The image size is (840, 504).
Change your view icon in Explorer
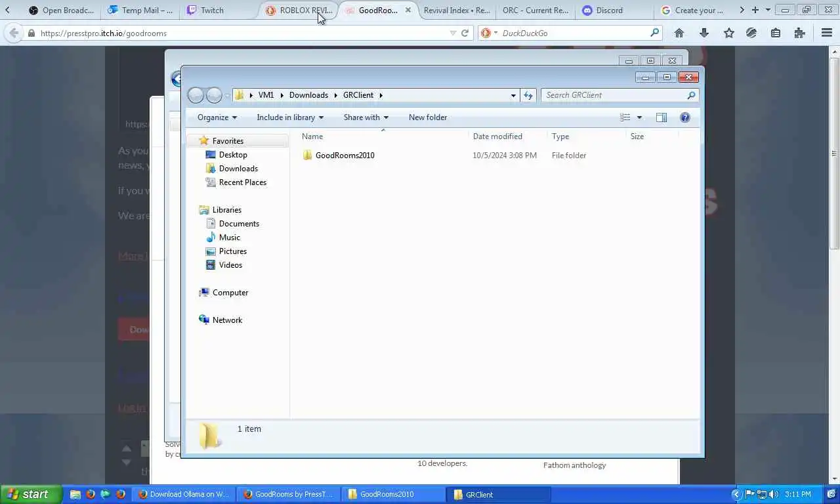coord(625,117)
